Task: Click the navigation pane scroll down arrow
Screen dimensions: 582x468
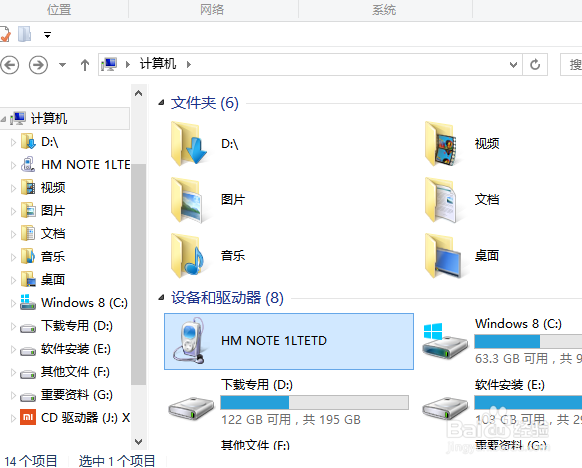Action: click(x=138, y=442)
